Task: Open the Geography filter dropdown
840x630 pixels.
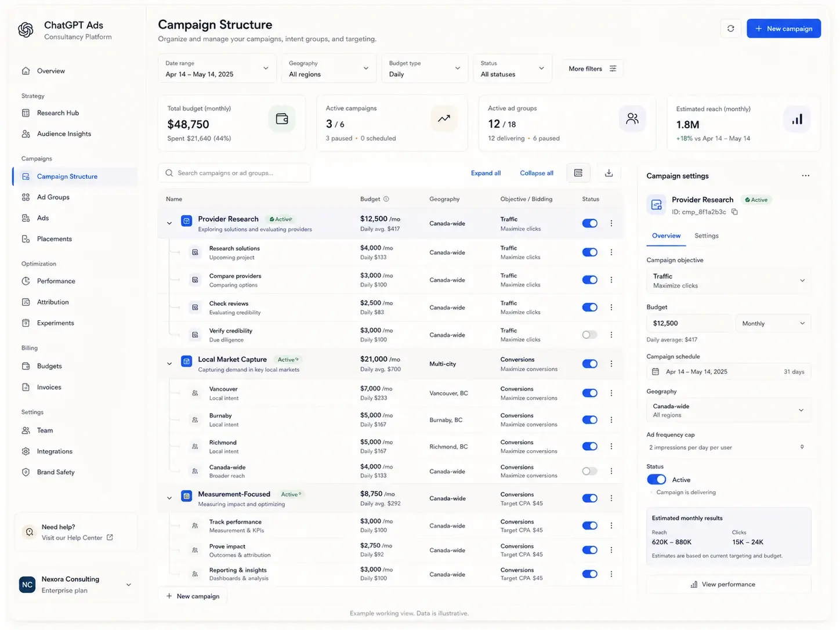Action: pyautogui.click(x=329, y=68)
